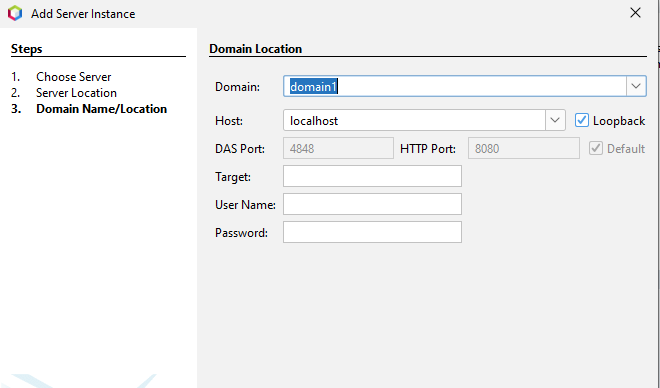
Task: Select step 3 Domain Name/Location
Action: tap(101, 109)
